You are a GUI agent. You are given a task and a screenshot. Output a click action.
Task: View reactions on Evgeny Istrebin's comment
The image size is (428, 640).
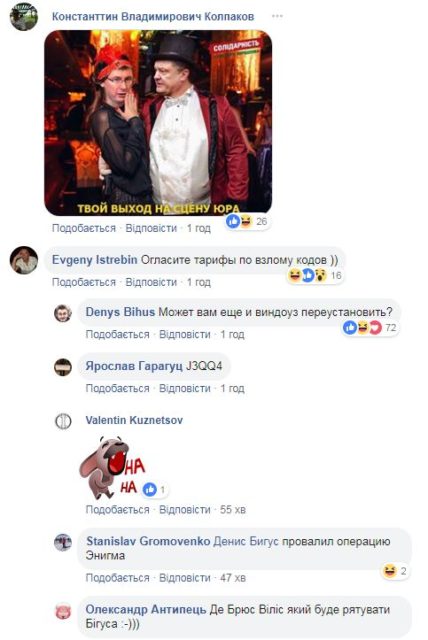314,276
